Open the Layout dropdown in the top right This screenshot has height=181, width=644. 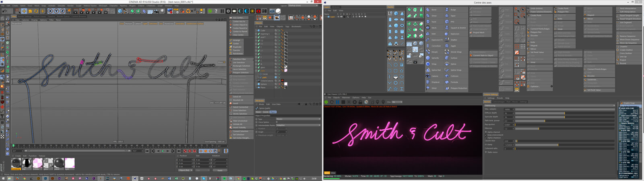pyautogui.click(x=303, y=6)
